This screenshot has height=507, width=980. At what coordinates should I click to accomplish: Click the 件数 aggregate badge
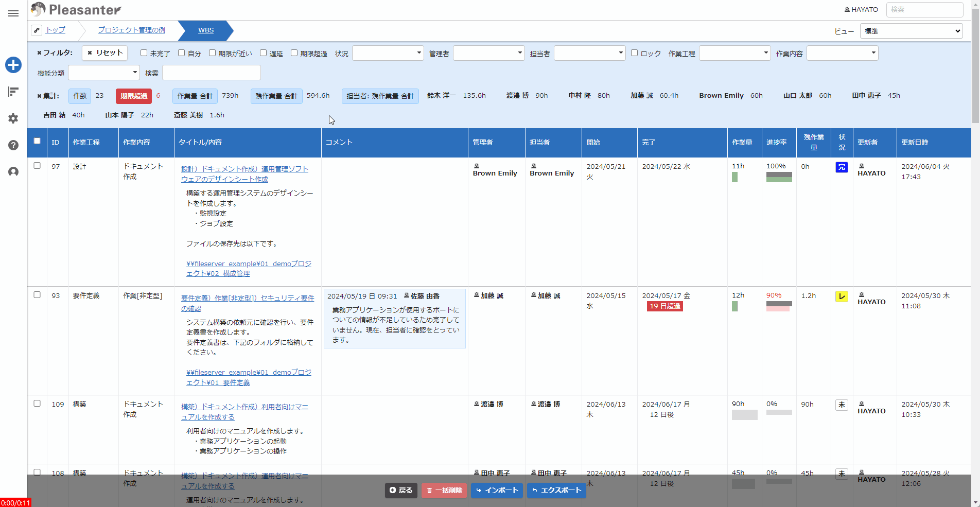80,96
